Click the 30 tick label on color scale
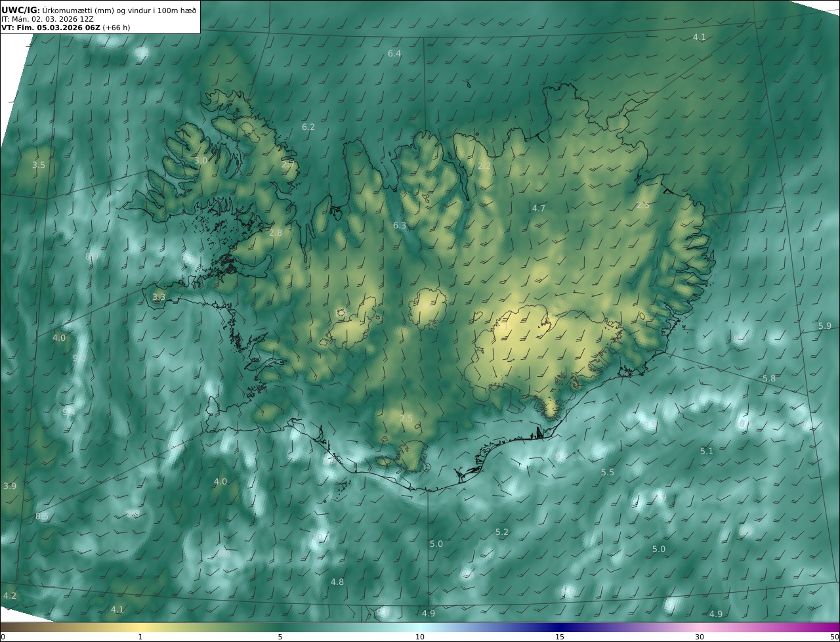 click(x=700, y=637)
